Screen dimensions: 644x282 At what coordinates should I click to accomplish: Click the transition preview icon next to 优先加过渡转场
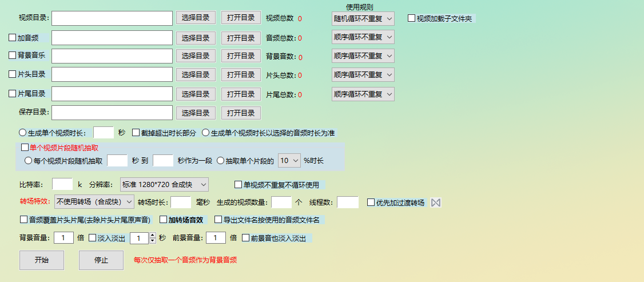[x=436, y=202]
